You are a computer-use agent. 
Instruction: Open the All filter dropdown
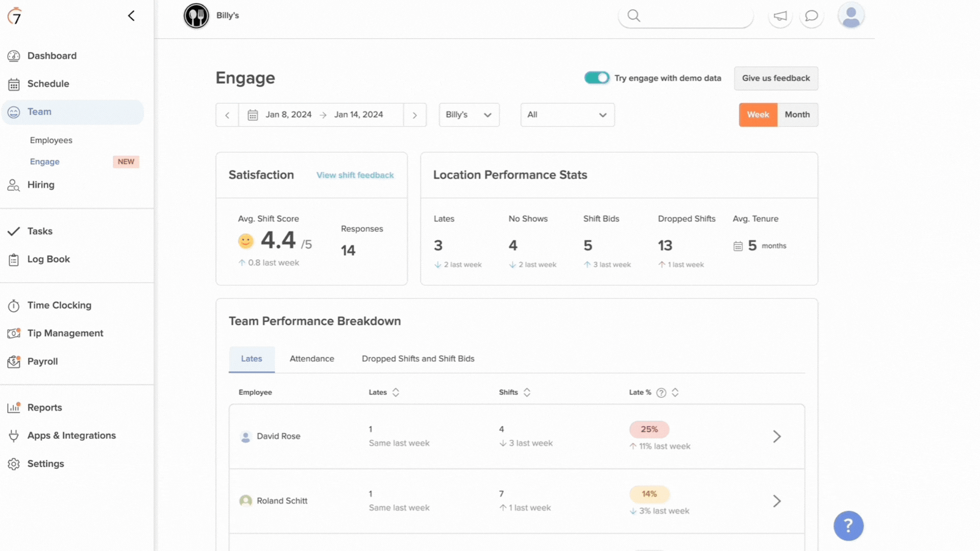pyautogui.click(x=567, y=115)
